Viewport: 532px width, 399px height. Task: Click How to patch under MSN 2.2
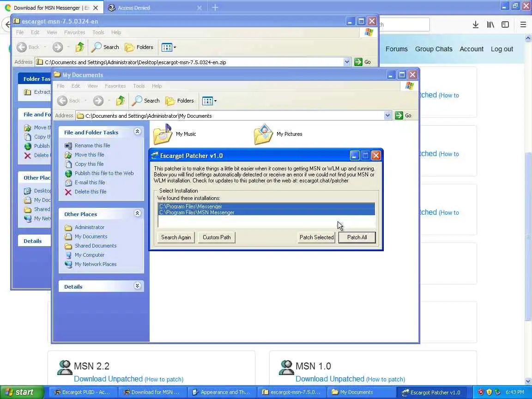click(164, 379)
